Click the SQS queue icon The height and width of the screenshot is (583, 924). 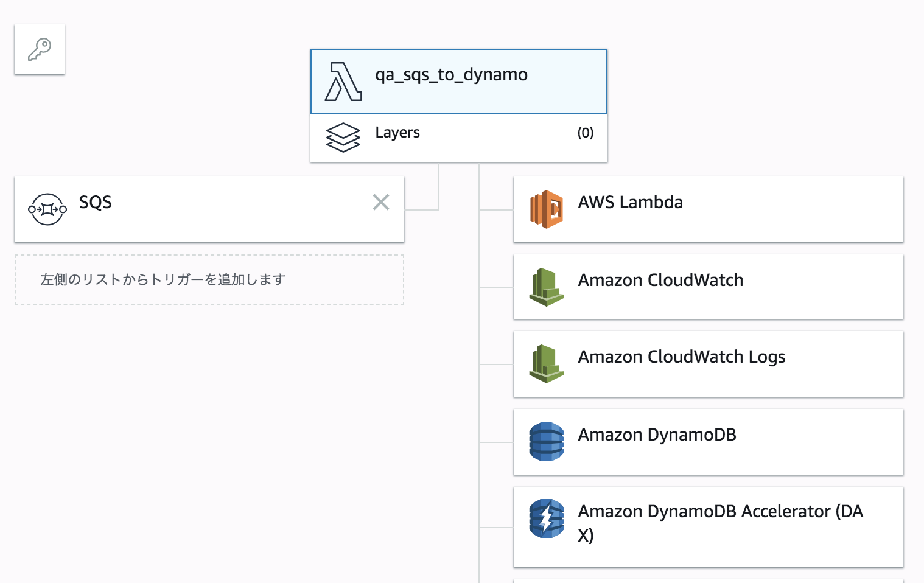47,209
